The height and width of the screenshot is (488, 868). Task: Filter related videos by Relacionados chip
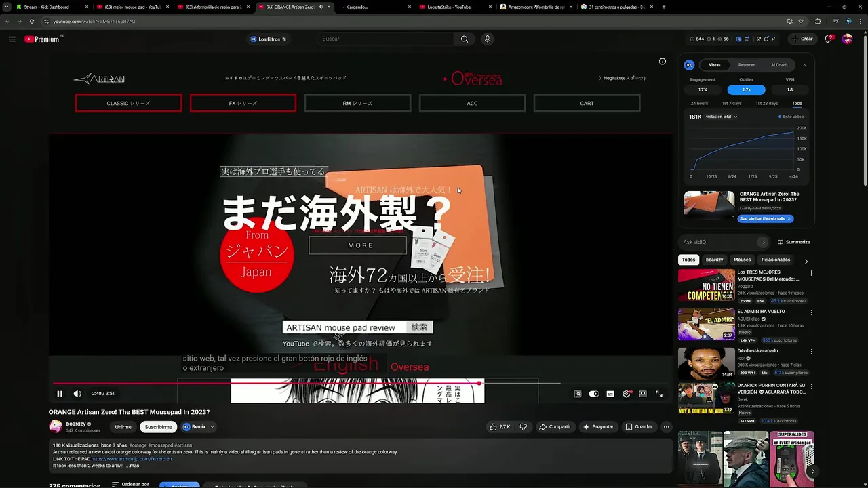click(x=775, y=260)
